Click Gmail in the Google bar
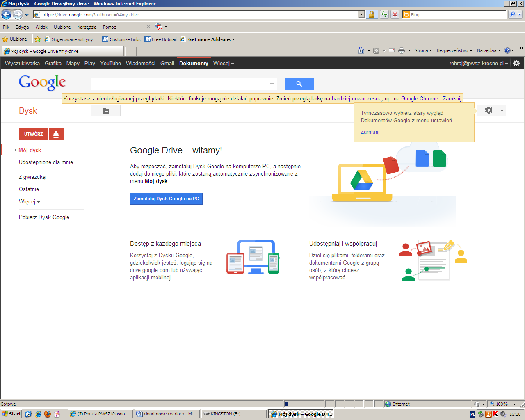 click(167, 63)
